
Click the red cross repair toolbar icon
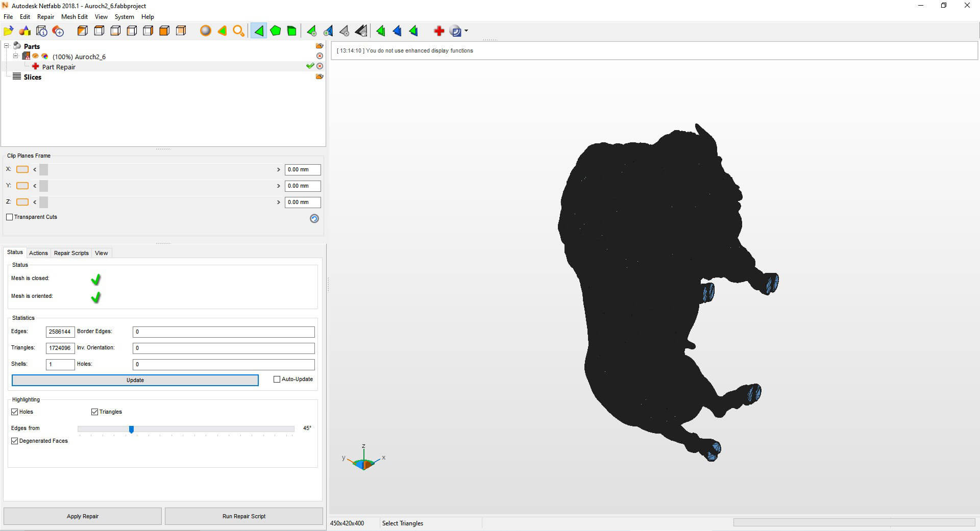[439, 31]
